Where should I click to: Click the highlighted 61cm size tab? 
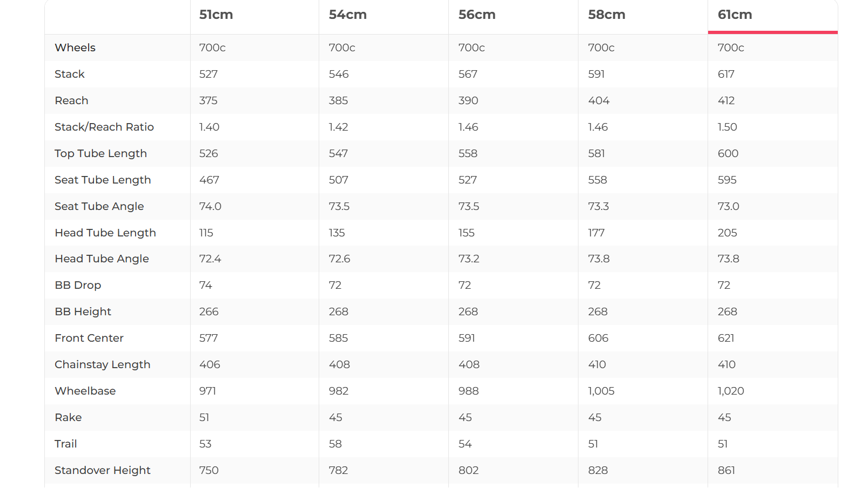pos(735,15)
